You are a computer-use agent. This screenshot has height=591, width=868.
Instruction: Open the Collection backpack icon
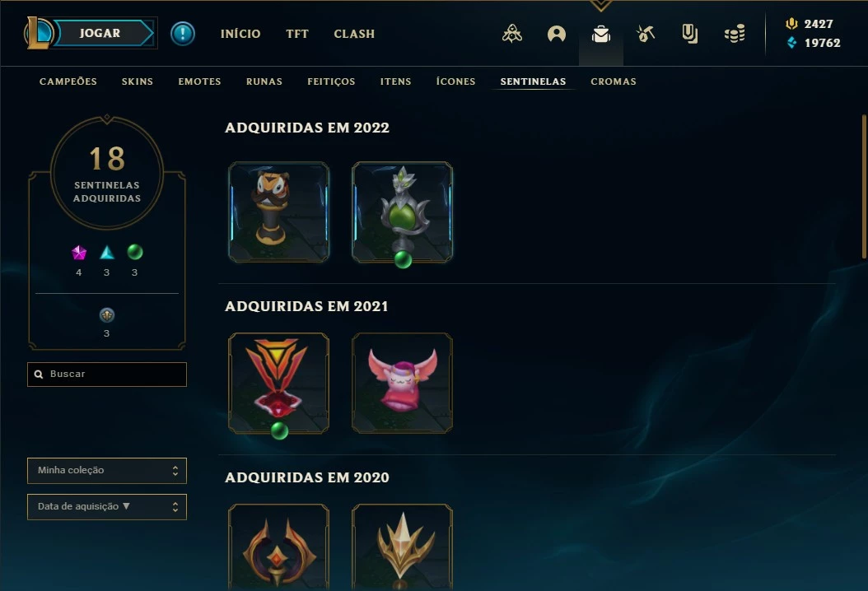click(x=600, y=34)
